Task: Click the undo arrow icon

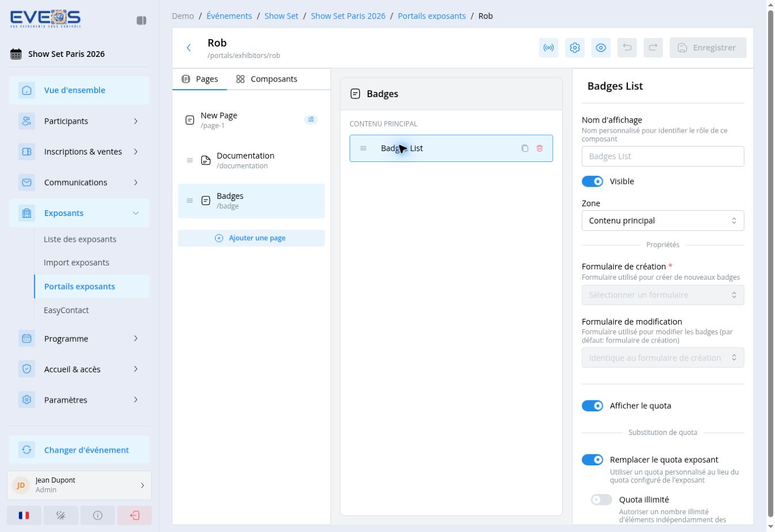Action: pos(627,48)
